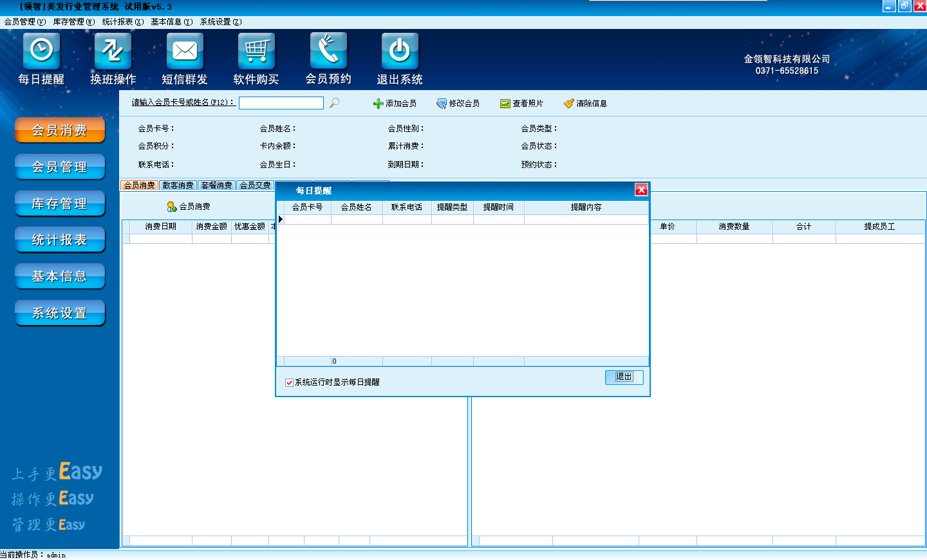This screenshot has height=560, width=927.
Task: Click the magnifier search icon
Action: pos(334,103)
